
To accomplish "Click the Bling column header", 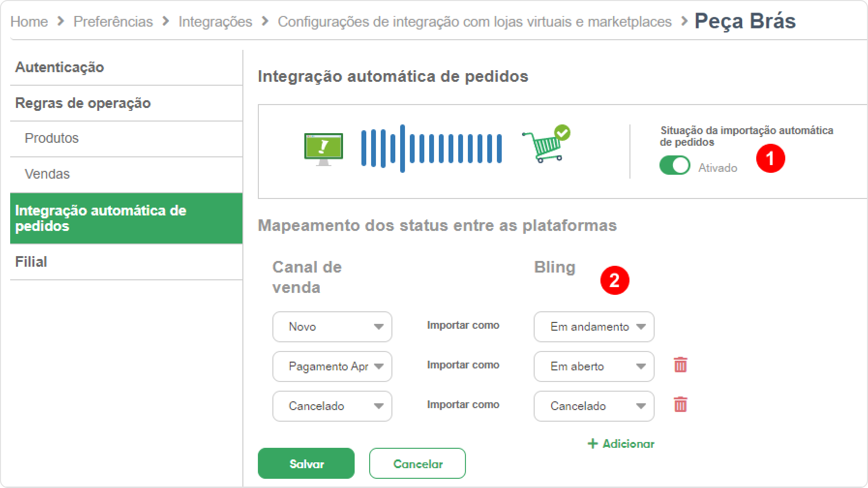I will 554,267.
